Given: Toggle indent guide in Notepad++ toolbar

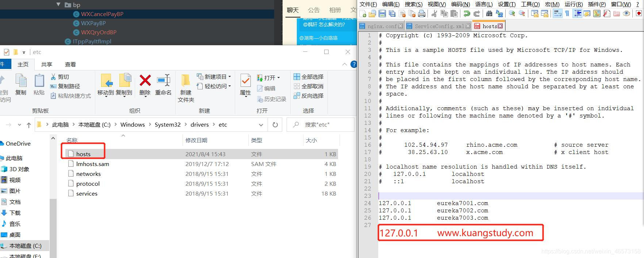Looking at the screenshot, I should pyautogui.click(x=577, y=14).
